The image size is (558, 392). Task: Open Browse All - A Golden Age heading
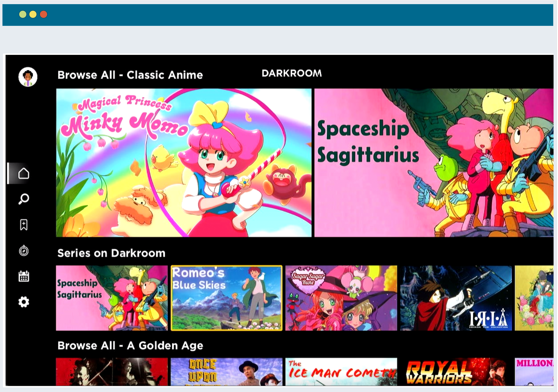(130, 345)
